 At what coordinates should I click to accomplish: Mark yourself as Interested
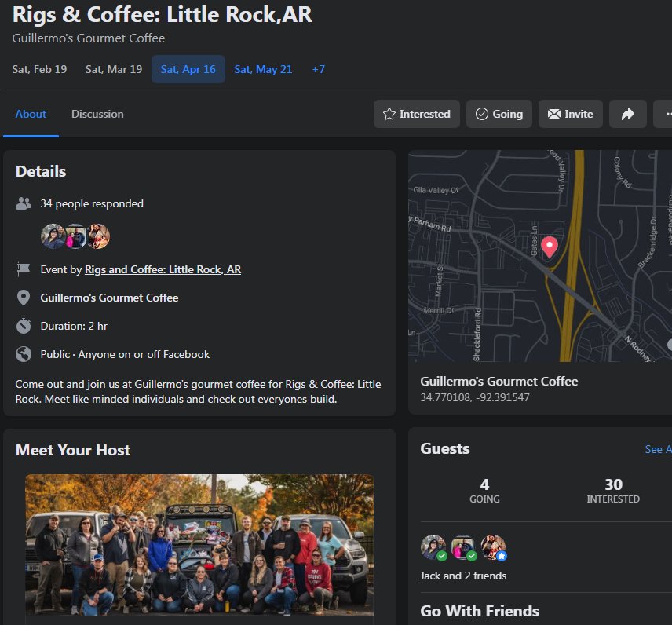click(x=417, y=114)
